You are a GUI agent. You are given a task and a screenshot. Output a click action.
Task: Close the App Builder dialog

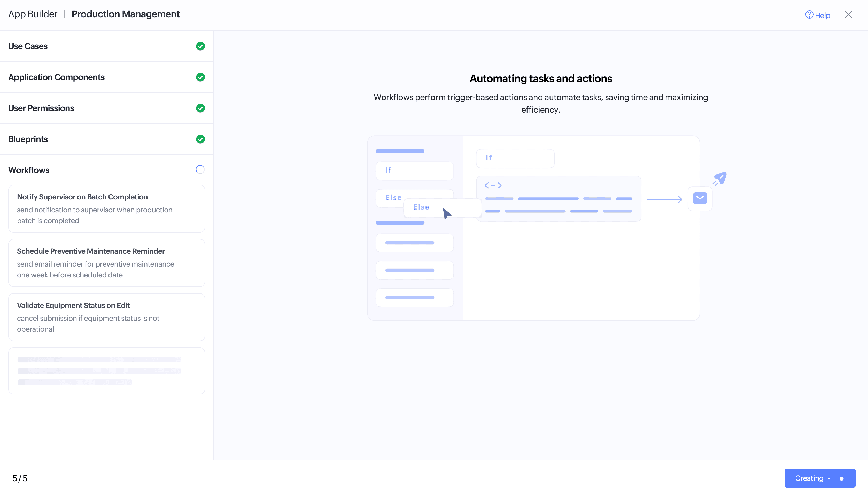[x=848, y=15]
